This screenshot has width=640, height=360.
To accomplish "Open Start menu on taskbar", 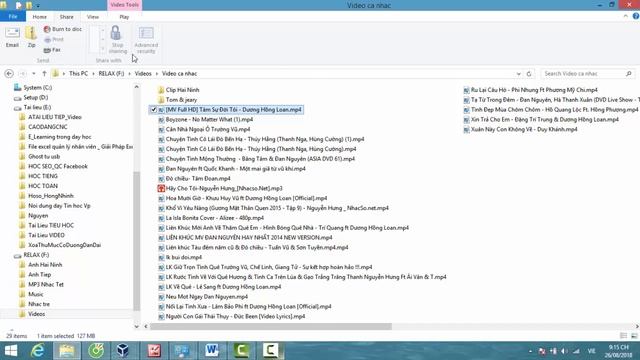I will pos(11,351).
